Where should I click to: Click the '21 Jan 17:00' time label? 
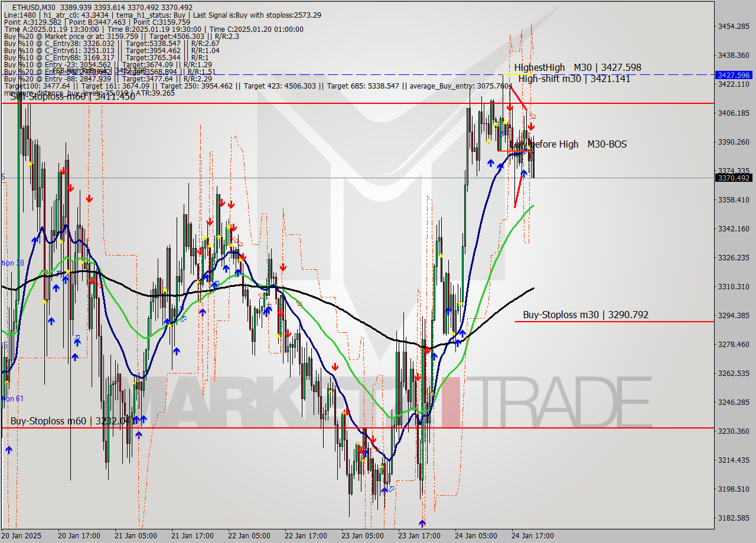tap(194, 536)
